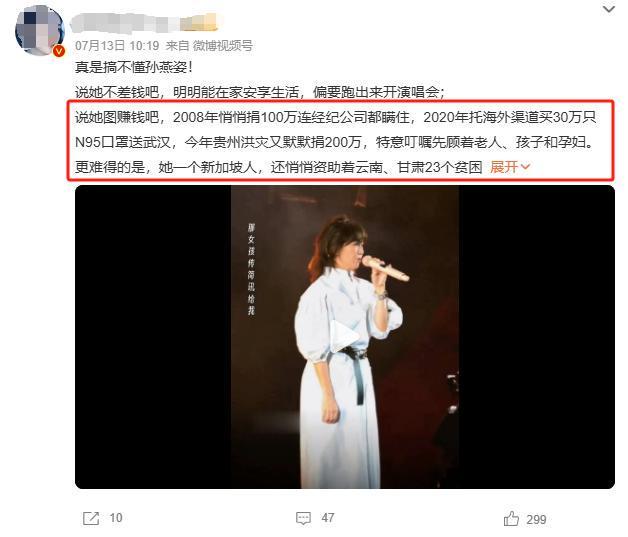This screenshot has height=537, width=628.
Task: Open post permalink via 07月13日 10:19 timestamp
Action: tap(117, 46)
